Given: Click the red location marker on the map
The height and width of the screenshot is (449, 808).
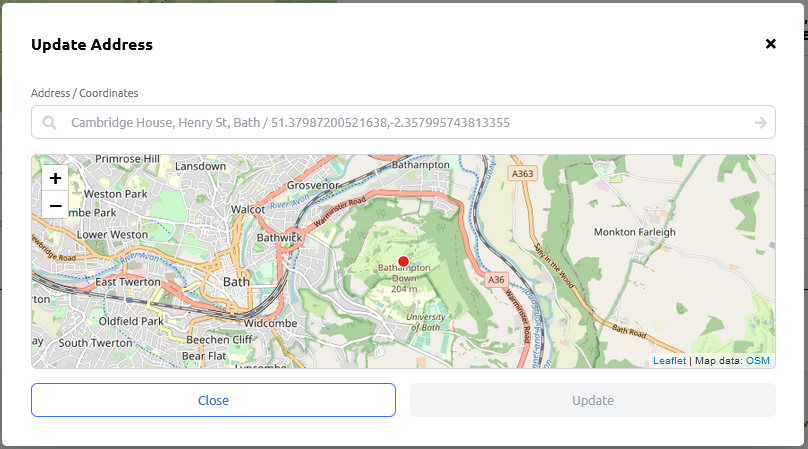Looking at the screenshot, I should tap(403, 261).
